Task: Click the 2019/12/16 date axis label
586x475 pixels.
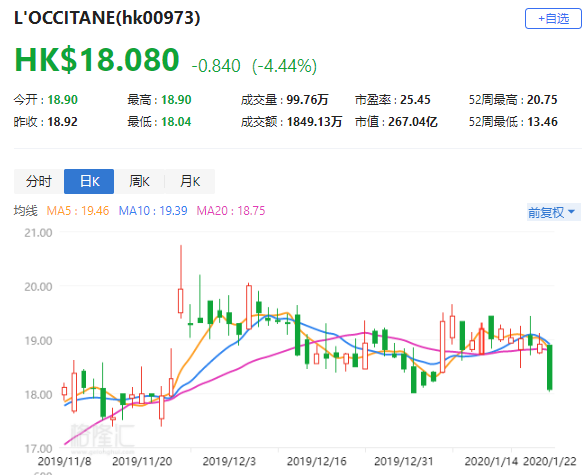Action: (x=317, y=461)
